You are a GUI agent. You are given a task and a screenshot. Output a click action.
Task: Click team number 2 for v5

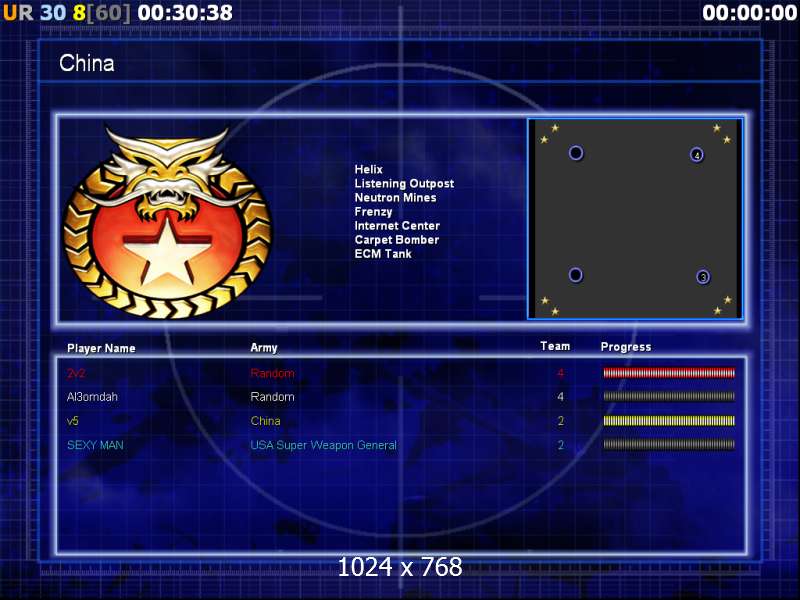click(x=561, y=421)
